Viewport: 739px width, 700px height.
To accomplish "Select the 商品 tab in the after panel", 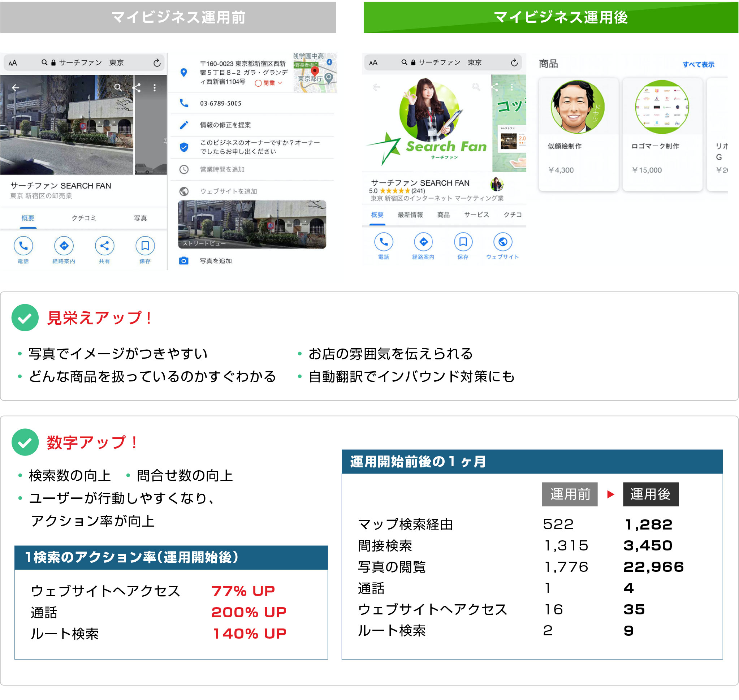I will (443, 215).
